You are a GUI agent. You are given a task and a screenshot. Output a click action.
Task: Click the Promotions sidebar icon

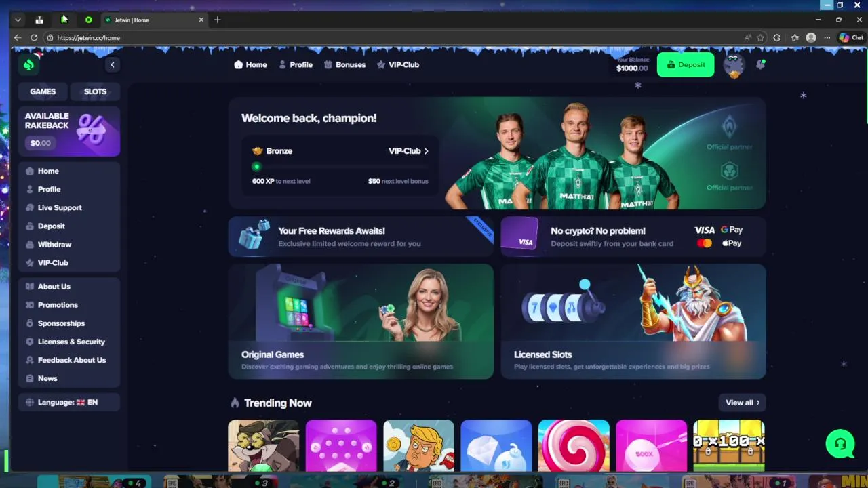pos(30,305)
